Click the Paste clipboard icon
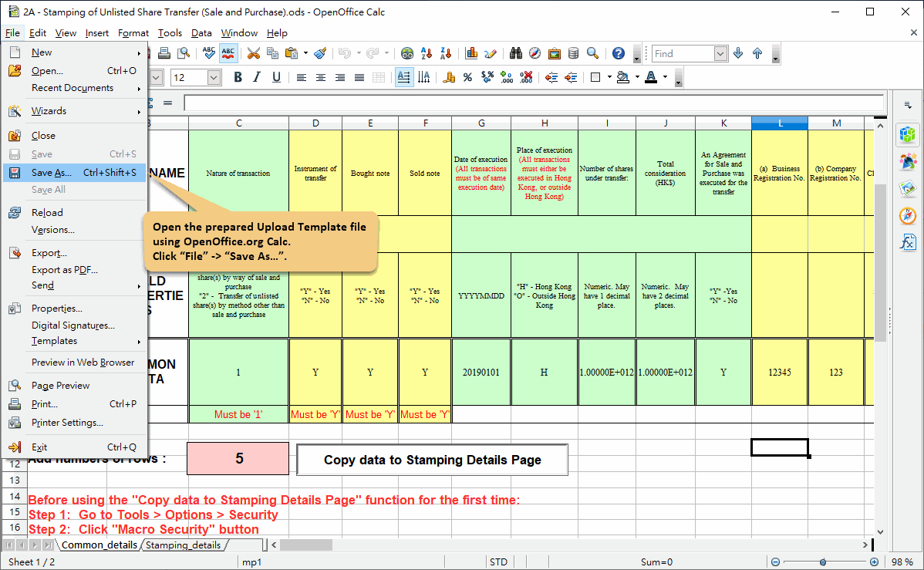The height and width of the screenshot is (570, 924). (x=291, y=54)
